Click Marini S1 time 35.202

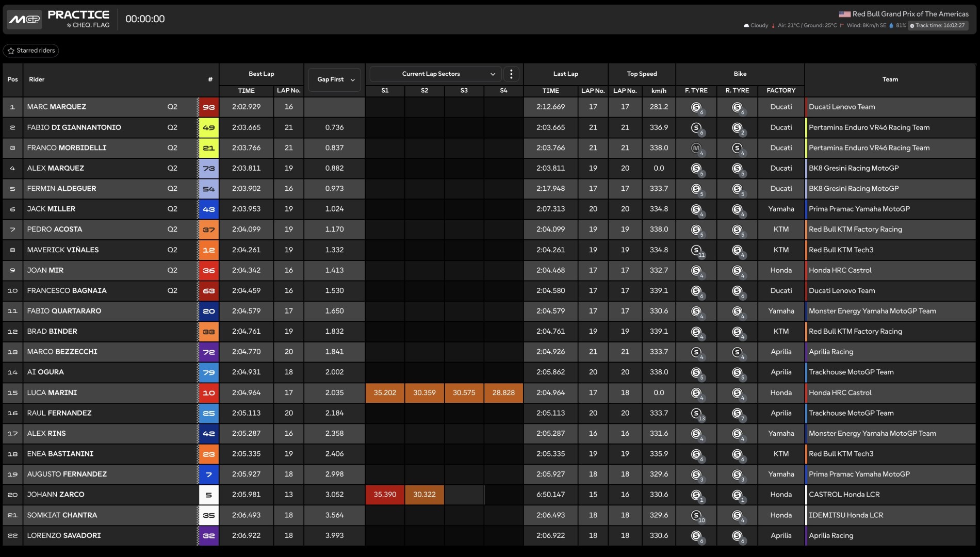pos(385,392)
